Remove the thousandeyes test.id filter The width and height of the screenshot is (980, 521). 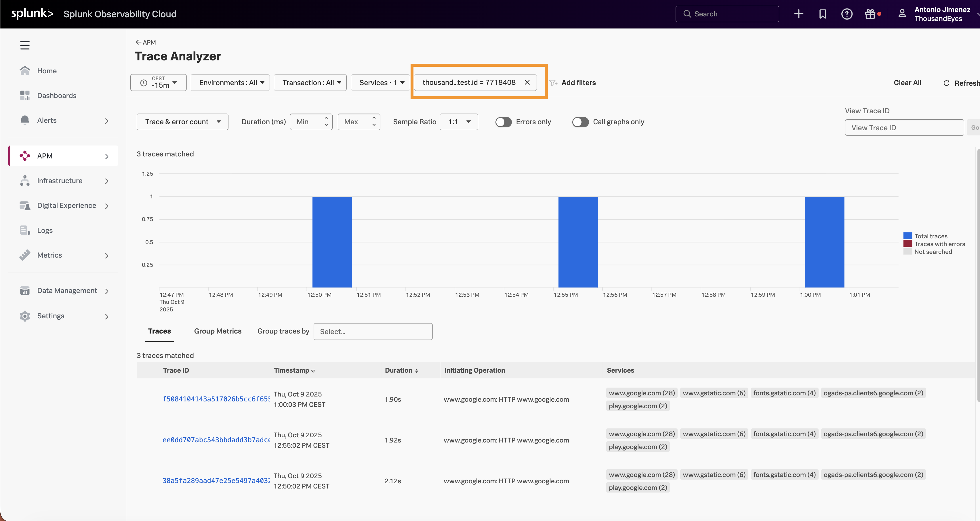527,83
